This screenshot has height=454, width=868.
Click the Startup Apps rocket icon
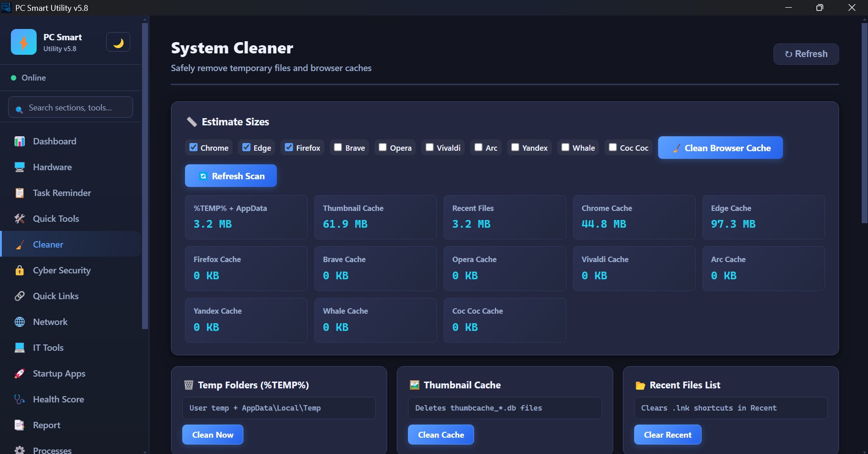[x=19, y=373]
